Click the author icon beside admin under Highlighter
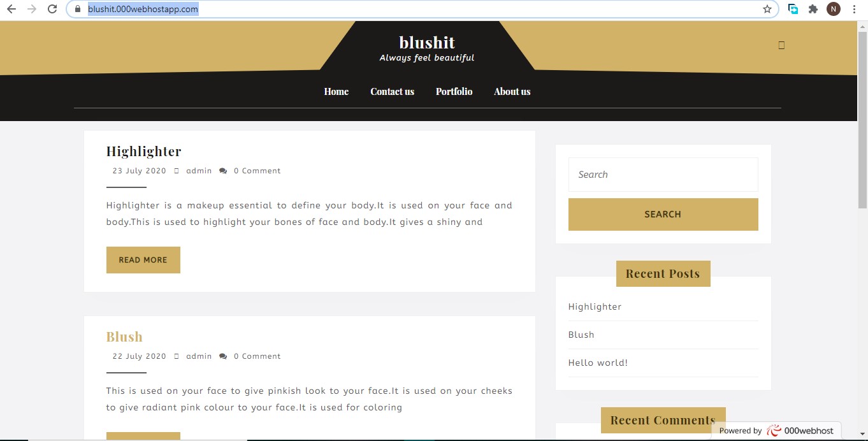The image size is (868, 441). point(177,171)
